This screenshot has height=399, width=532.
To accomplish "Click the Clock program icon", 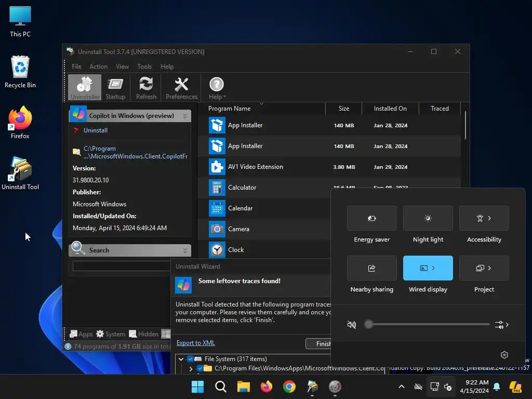I will pyautogui.click(x=217, y=250).
